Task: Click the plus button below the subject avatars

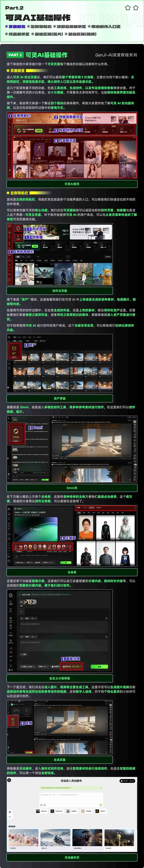Action: (x=21, y=612)
